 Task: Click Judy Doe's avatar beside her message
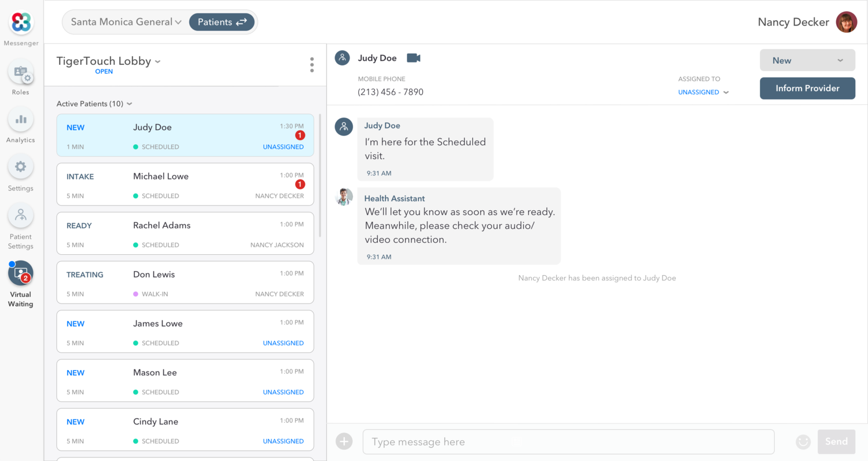pos(344,127)
